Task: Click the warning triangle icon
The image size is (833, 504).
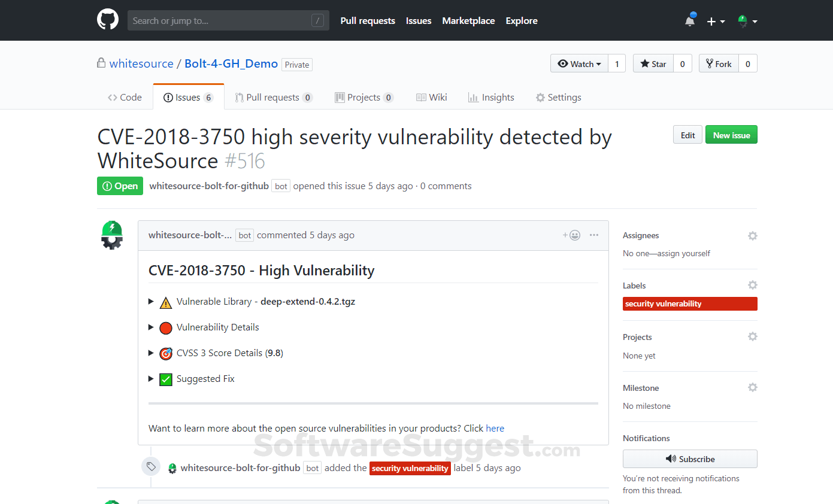Action: 166,302
